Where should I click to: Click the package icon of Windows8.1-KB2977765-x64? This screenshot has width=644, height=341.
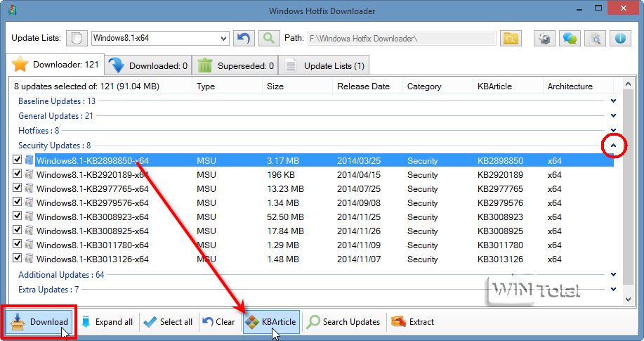29,188
